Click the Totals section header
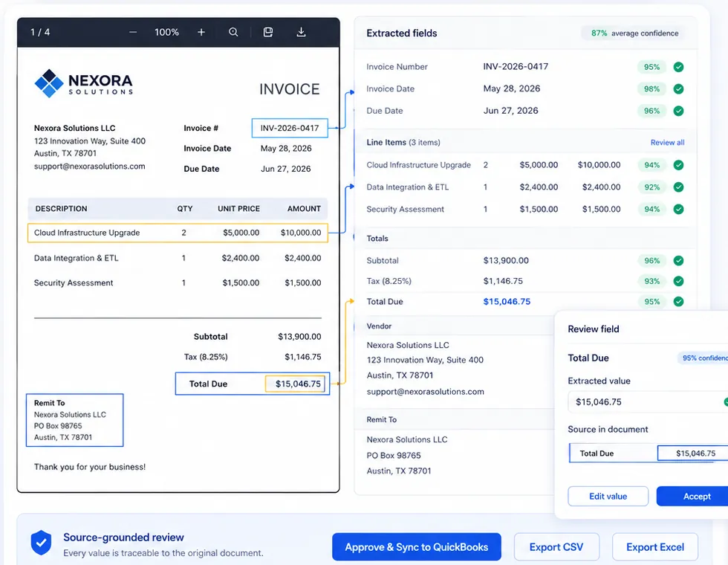Viewport: 728px width, 565px height. click(x=377, y=239)
